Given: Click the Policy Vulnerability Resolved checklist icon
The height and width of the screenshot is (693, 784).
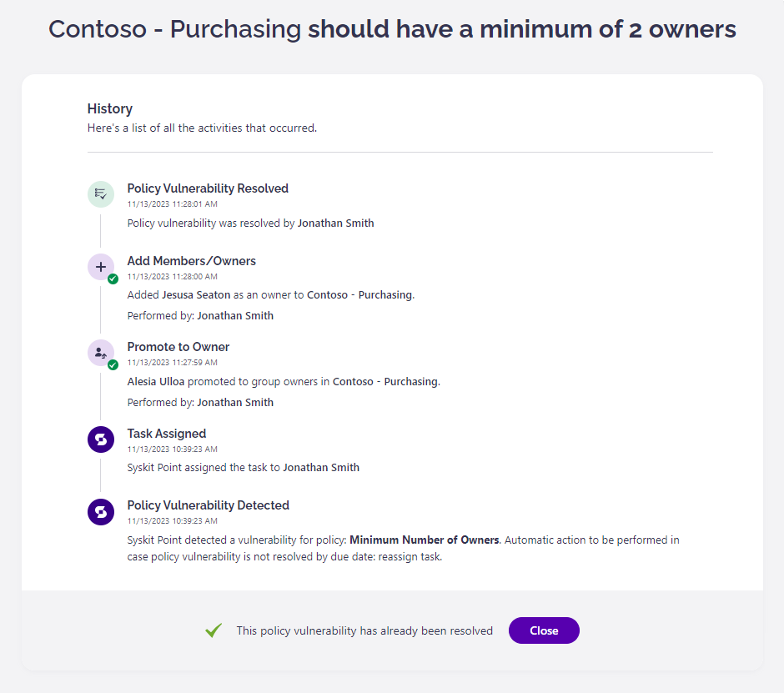Looking at the screenshot, I should [101, 194].
